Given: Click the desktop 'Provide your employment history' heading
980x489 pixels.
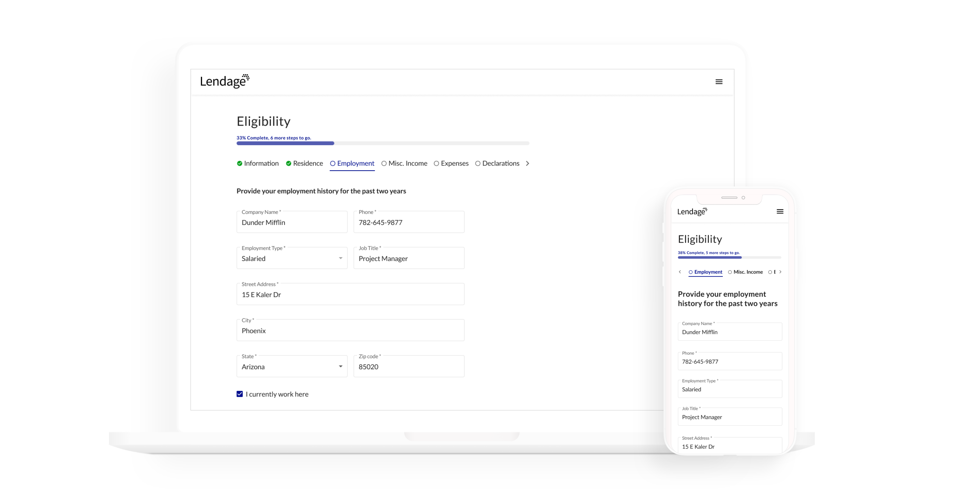Looking at the screenshot, I should click(x=321, y=191).
